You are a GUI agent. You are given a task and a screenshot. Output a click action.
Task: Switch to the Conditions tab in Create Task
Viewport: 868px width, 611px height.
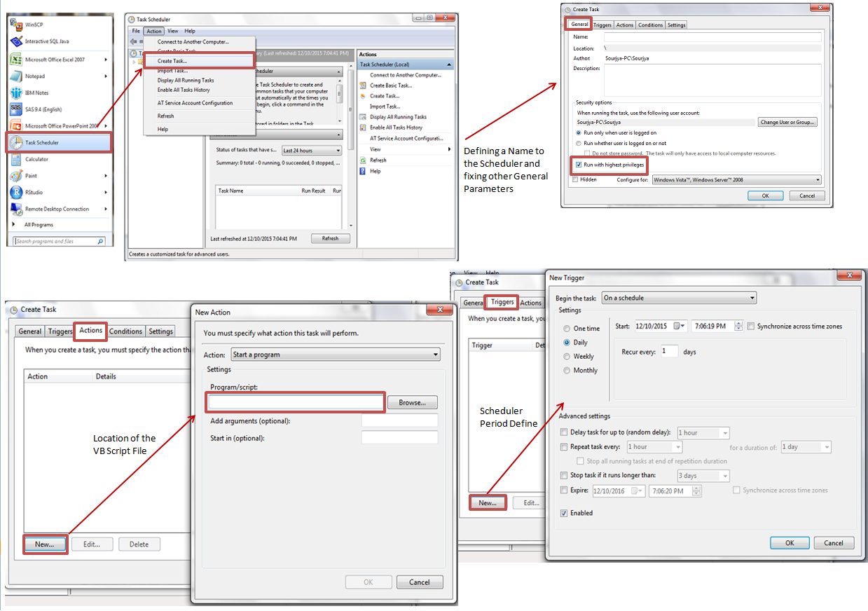(x=125, y=331)
